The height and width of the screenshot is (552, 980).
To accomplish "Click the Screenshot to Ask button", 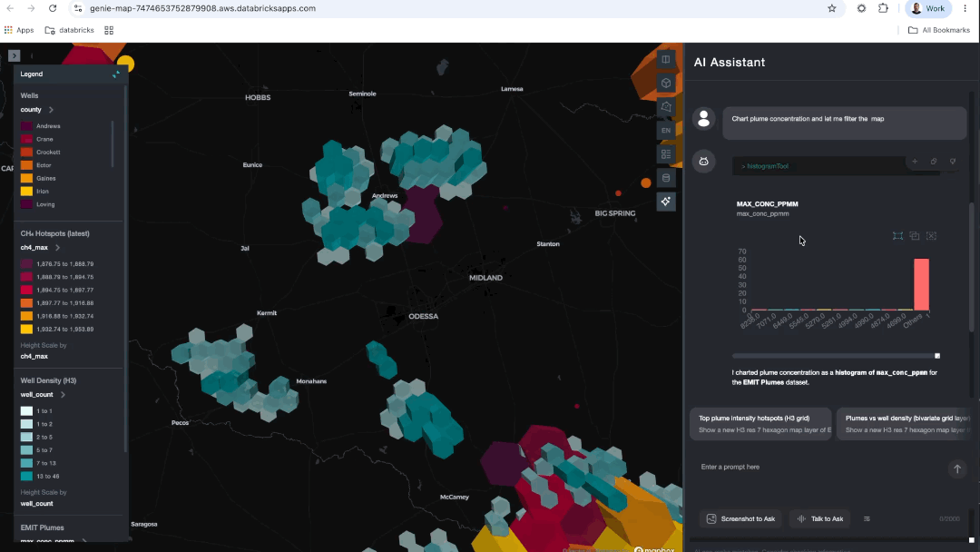I will pyautogui.click(x=740, y=519).
